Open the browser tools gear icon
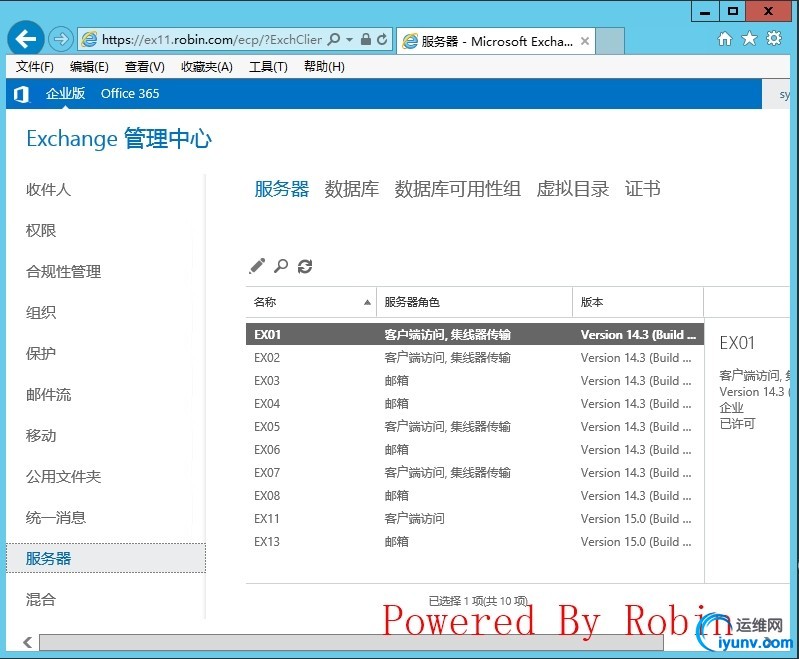Viewport: 799px width, 659px height. pos(774,39)
